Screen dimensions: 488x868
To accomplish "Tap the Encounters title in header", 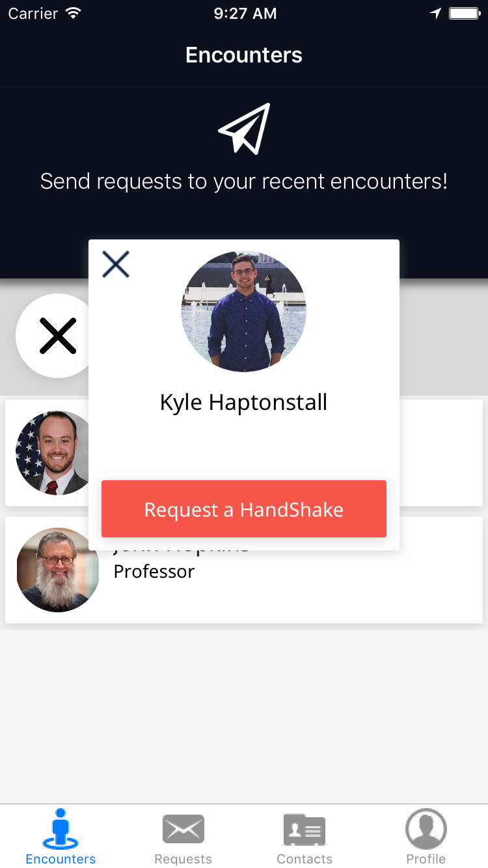I will (x=244, y=55).
